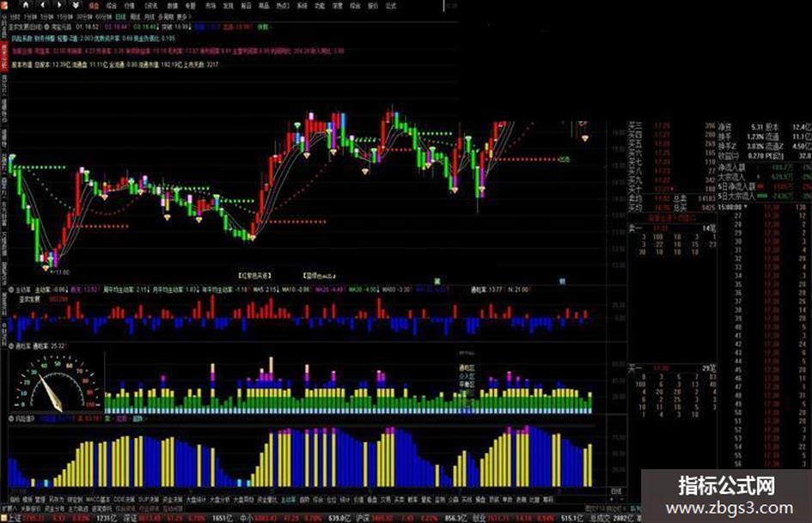The width and height of the screenshot is (812, 523).
Task: Switch to the 30分钟 period tab
Action: [84, 17]
